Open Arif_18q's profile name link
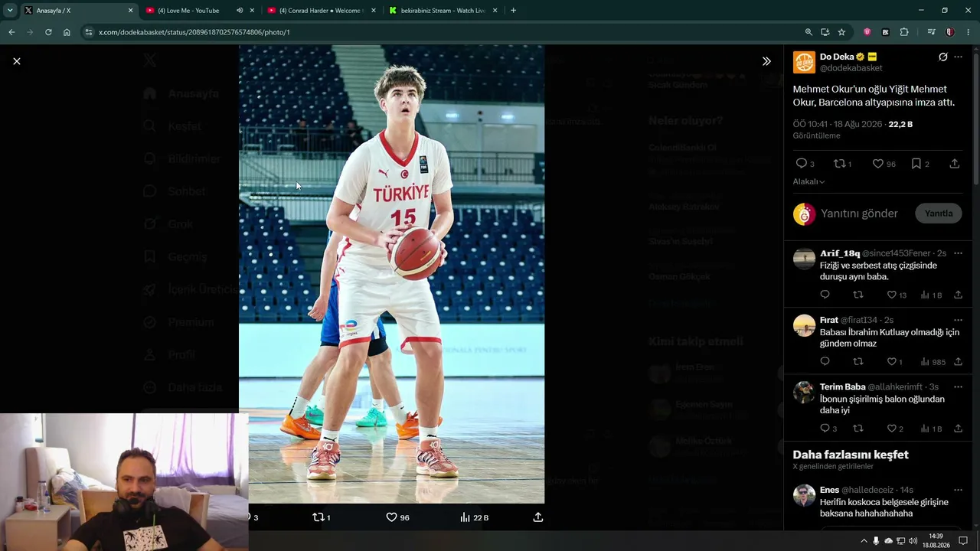 click(x=840, y=253)
